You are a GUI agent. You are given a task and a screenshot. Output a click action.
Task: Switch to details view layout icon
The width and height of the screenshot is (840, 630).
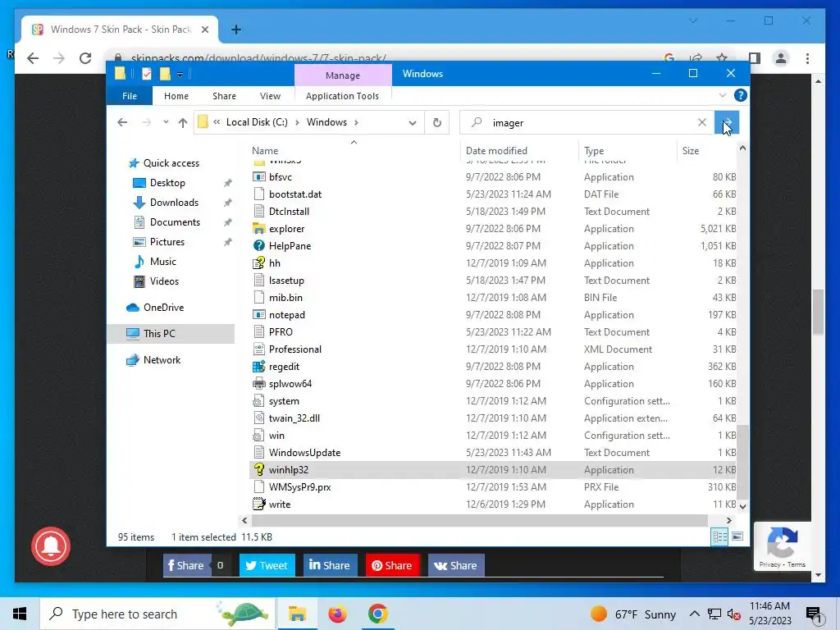click(719, 536)
